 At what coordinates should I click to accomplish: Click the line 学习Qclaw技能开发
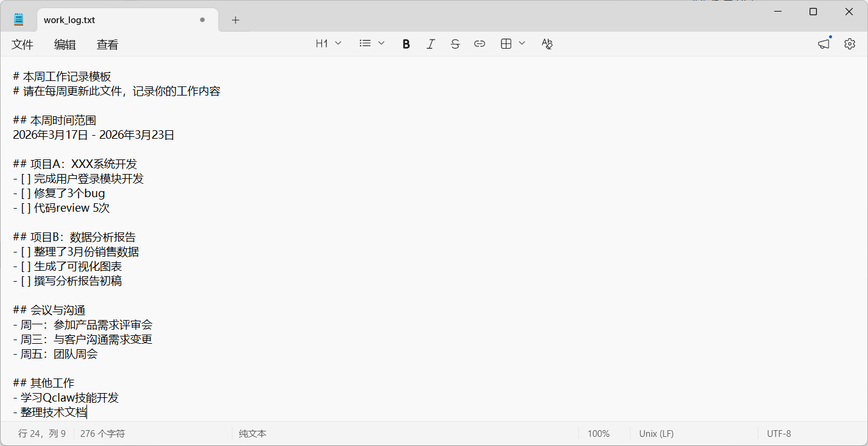69,398
